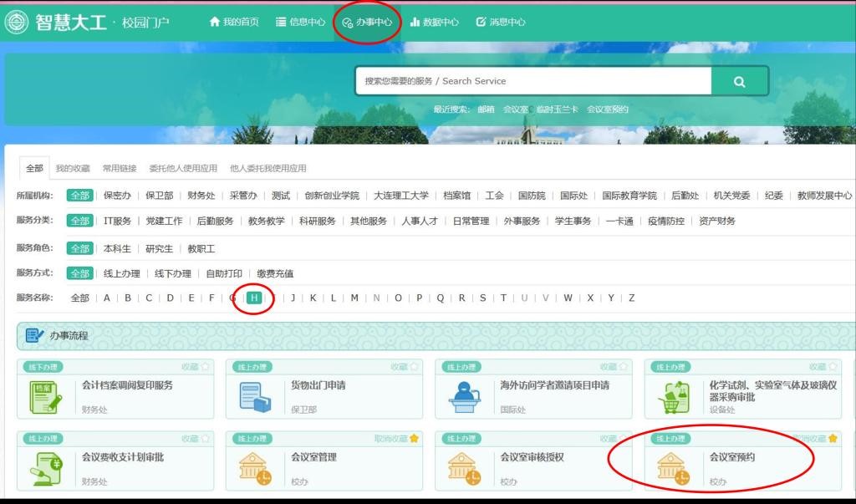This screenshot has width=856, height=504.
Task: Filter service role by 本科生
Action: pyautogui.click(x=117, y=248)
